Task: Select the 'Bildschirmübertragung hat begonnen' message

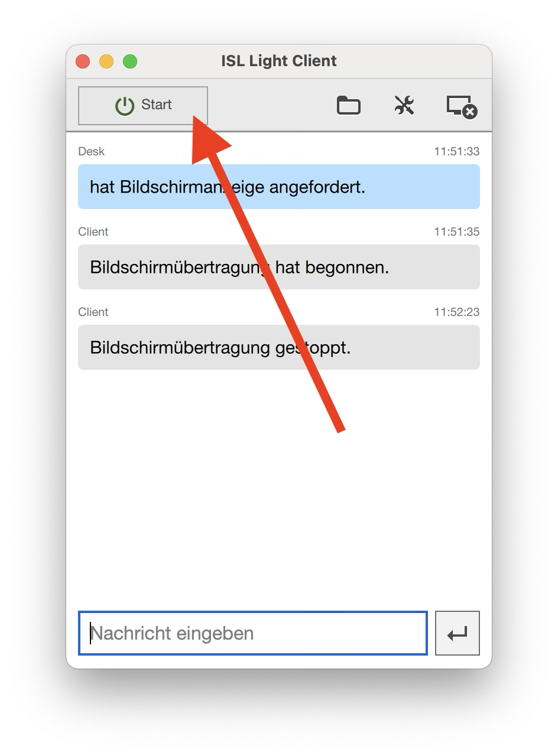Action: [279, 267]
